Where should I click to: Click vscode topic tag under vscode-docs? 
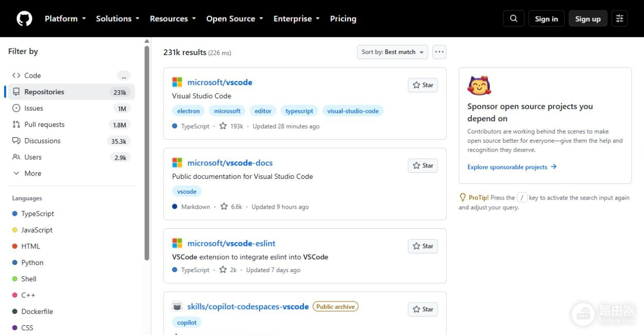coord(187,191)
